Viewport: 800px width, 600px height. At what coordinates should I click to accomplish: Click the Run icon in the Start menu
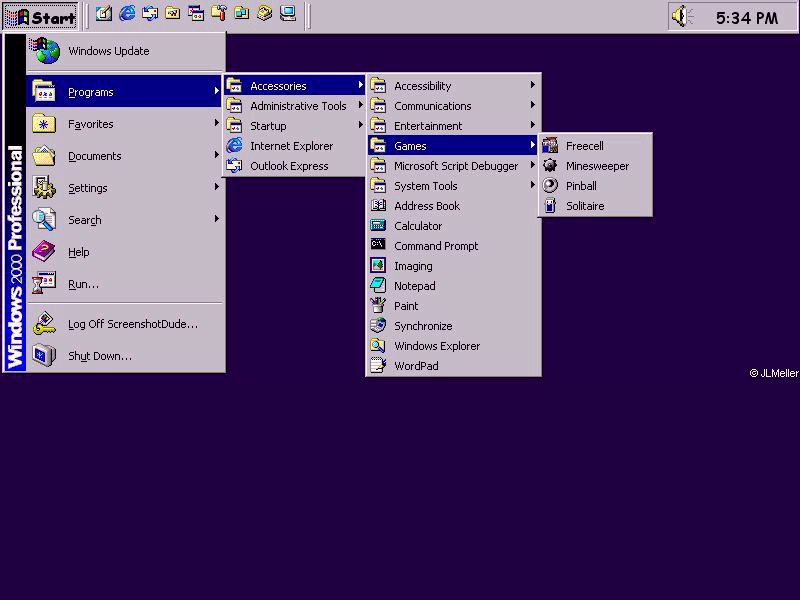(44, 284)
